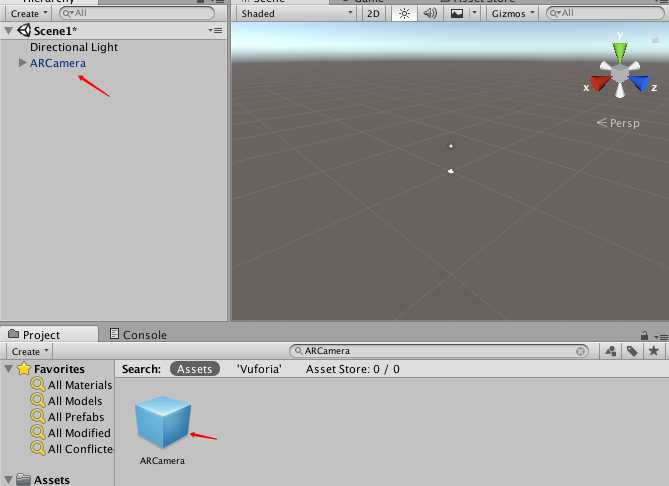
Task: Switch to the Project tab
Action: pos(49,335)
